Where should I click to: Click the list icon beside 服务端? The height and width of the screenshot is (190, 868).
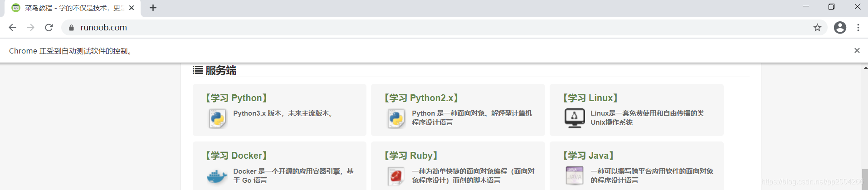tap(197, 70)
